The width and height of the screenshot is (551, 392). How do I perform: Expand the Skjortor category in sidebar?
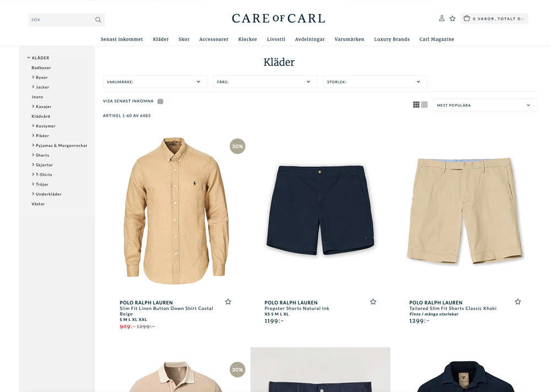42,165
